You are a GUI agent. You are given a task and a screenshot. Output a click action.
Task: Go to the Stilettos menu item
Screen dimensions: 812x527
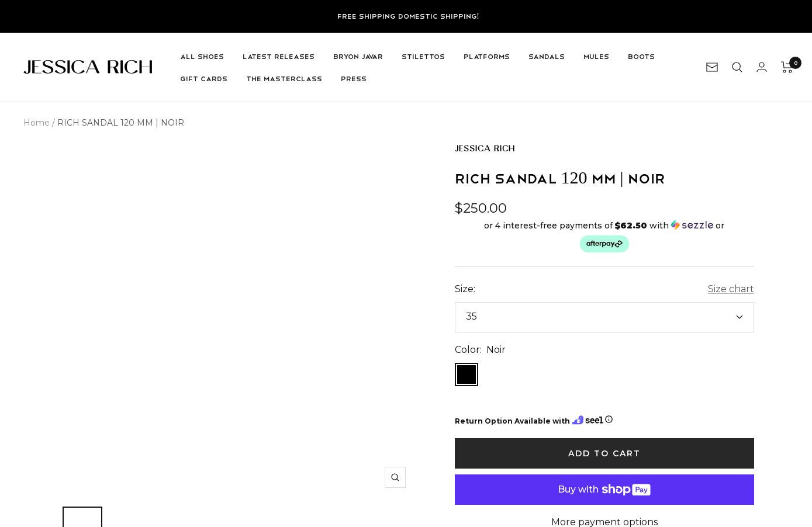(x=423, y=57)
